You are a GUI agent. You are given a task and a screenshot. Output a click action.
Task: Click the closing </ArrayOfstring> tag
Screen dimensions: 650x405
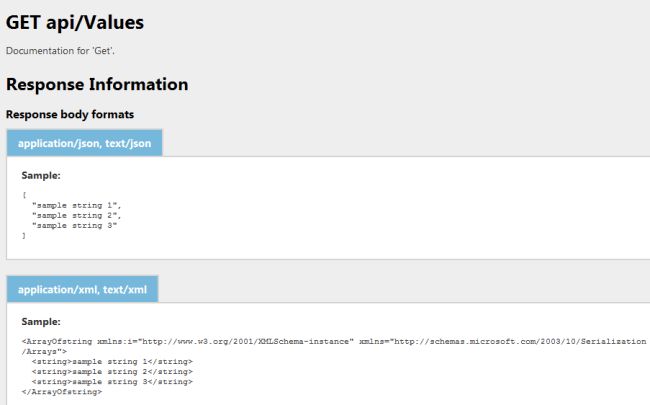(62, 391)
